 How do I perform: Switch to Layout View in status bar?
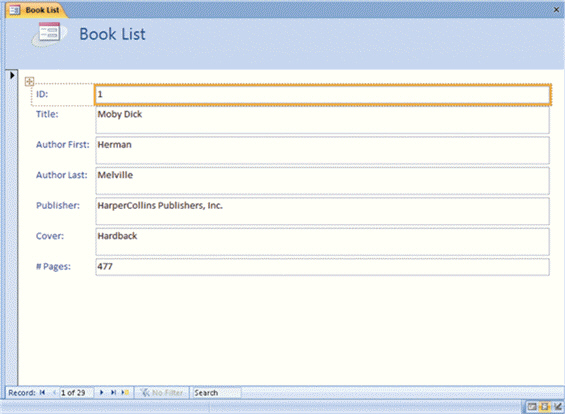click(x=545, y=407)
